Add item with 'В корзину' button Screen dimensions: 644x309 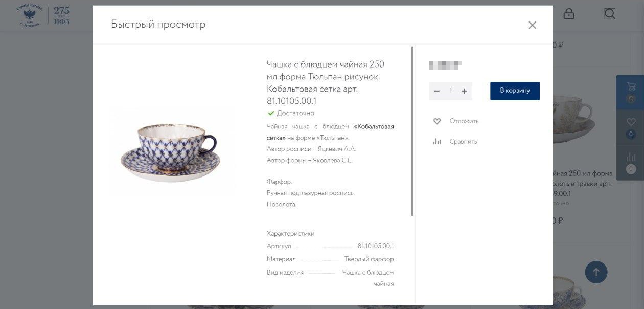[515, 91]
